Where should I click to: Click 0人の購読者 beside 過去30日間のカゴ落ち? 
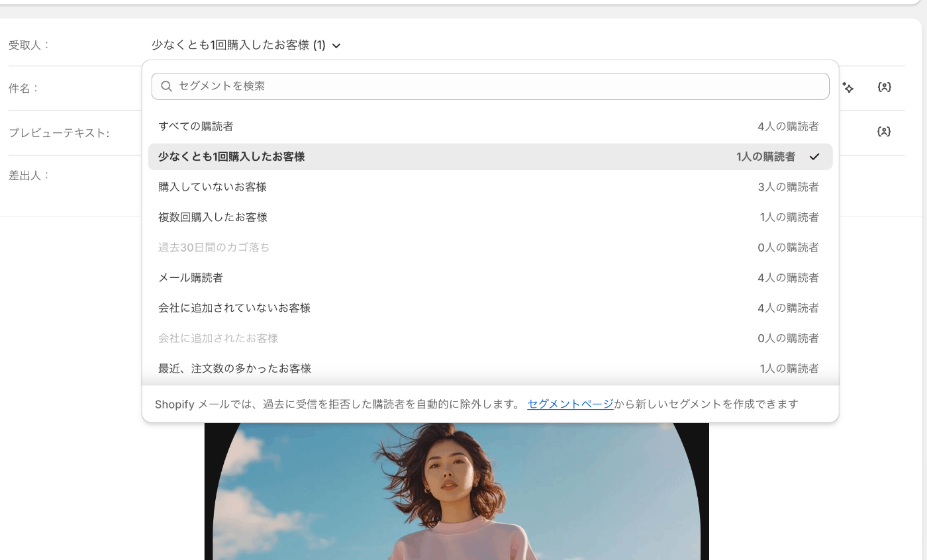[x=788, y=248]
